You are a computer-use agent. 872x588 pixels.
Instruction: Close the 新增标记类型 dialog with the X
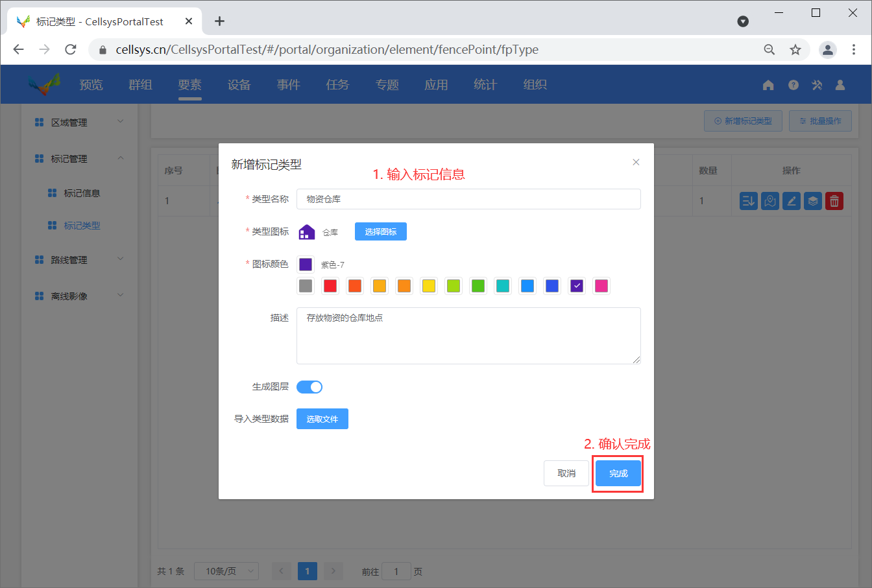636,162
